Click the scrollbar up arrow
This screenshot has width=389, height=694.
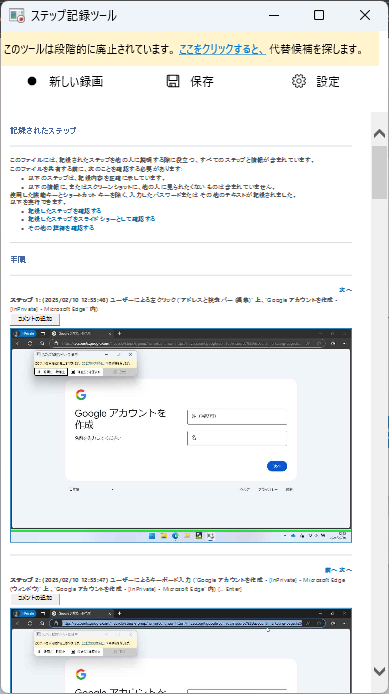(379, 133)
